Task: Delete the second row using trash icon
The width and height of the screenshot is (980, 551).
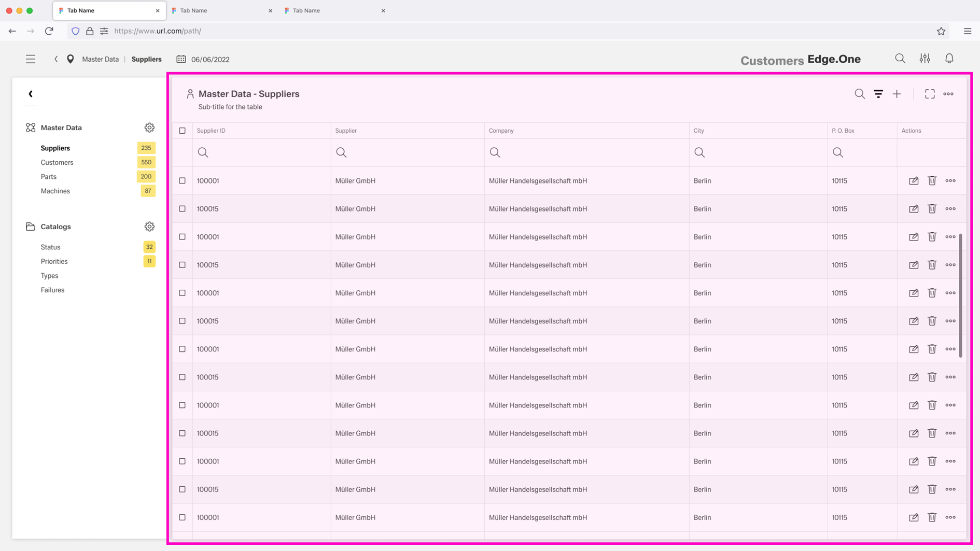Action: pos(932,209)
